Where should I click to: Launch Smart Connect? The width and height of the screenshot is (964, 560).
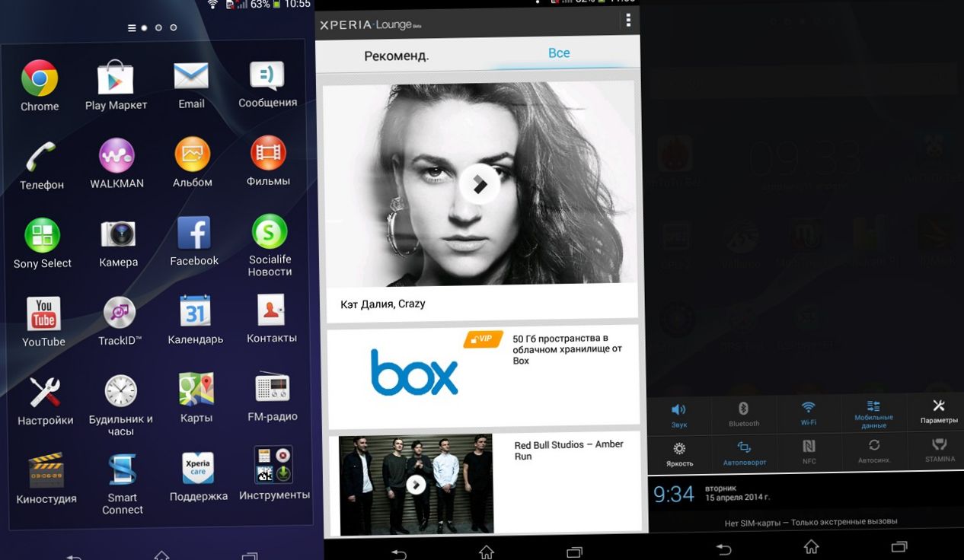tap(122, 469)
